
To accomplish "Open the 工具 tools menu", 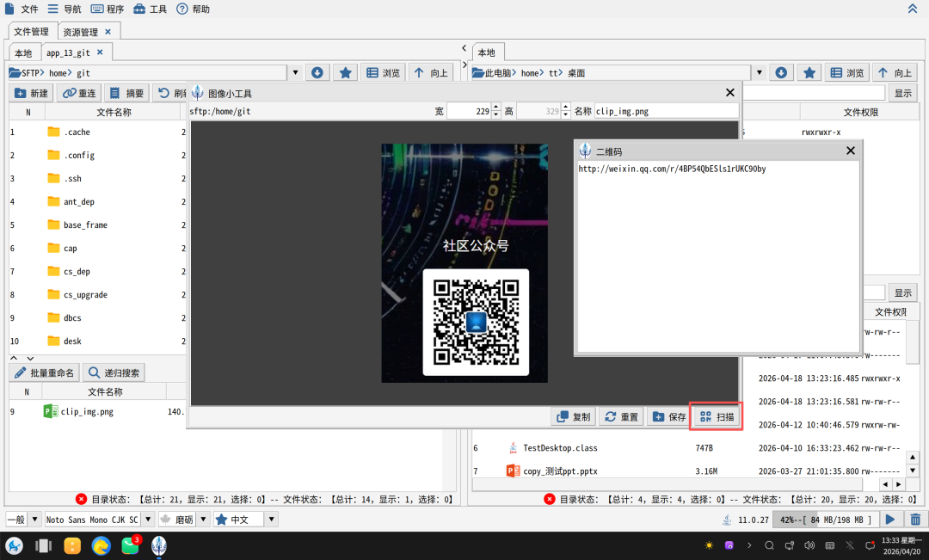I will pos(150,9).
